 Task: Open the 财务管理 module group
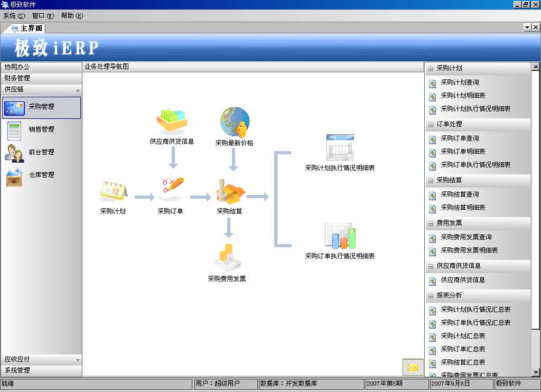(41, 78)
